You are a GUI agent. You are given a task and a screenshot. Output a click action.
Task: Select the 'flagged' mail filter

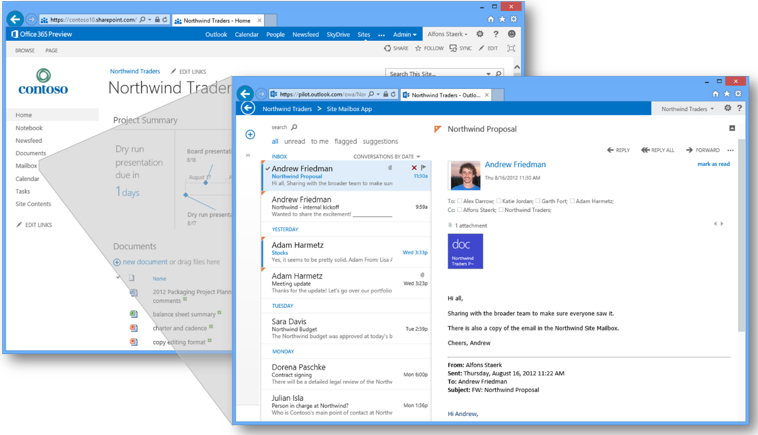pos(346,141)
